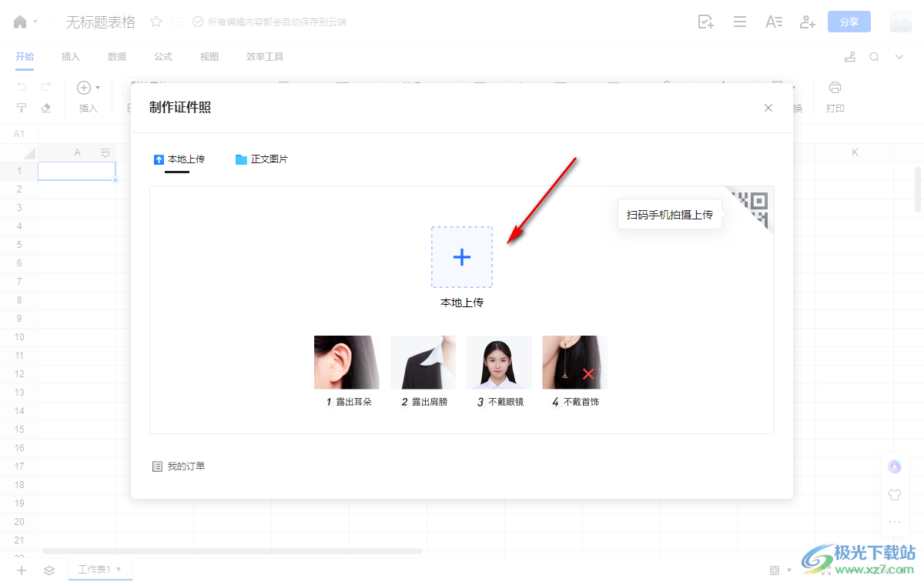Click the add-collaborator person icon
This screenshot has height=582, width=924.
[x=807, y=22]
